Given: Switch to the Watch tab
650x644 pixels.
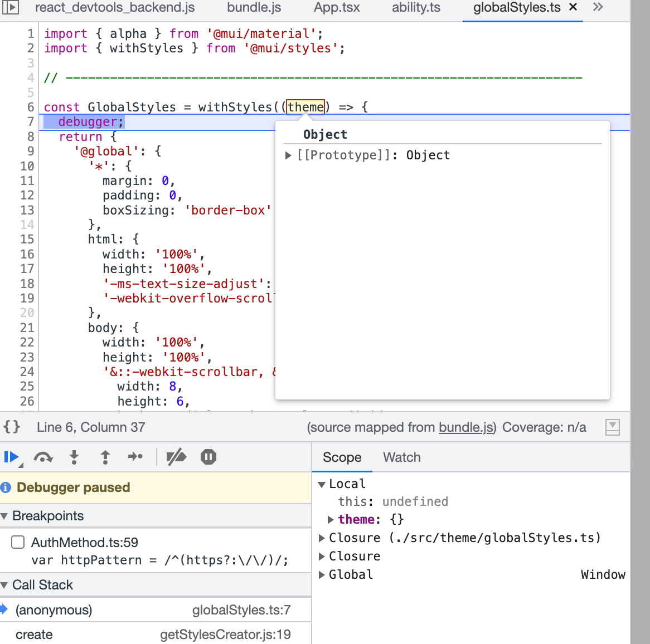Looking at the screenshot, I should pos(401,457).
